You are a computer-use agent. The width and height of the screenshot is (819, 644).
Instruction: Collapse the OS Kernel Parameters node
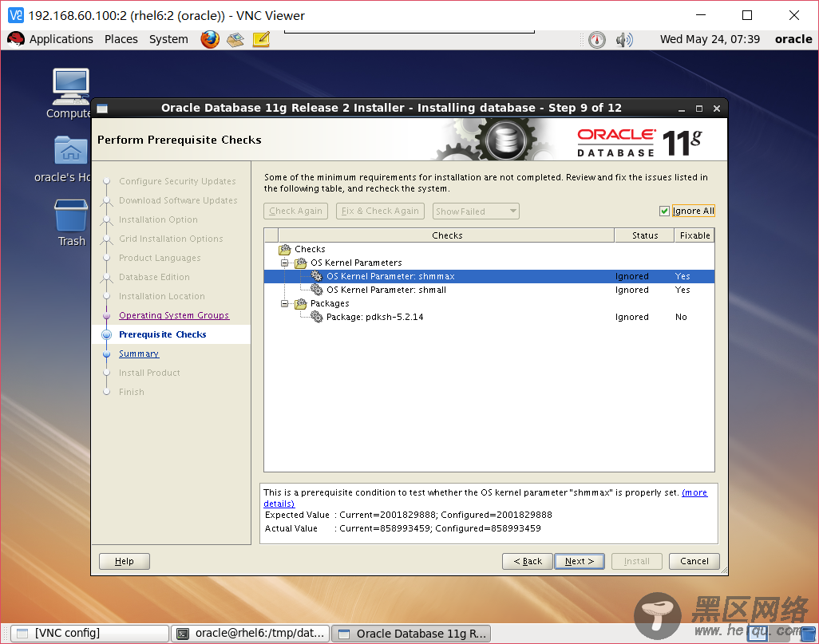coord(285,263)
